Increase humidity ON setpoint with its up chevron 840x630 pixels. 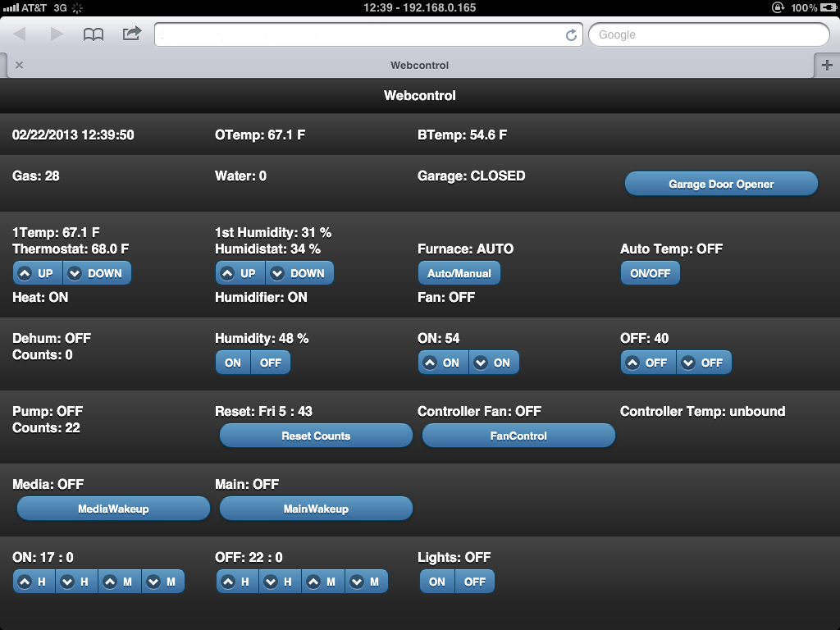tap(442, 362)
